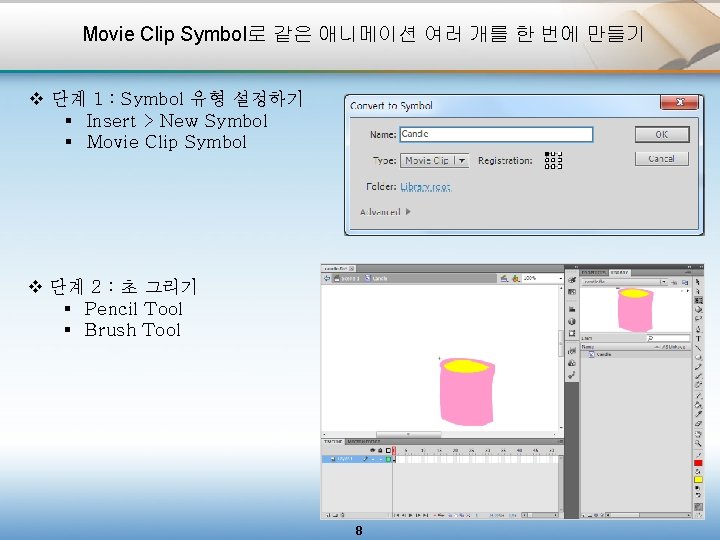Select the Oval shape tool
The height and width of the screenshot is (540, 720).
(x=698, y=357)
